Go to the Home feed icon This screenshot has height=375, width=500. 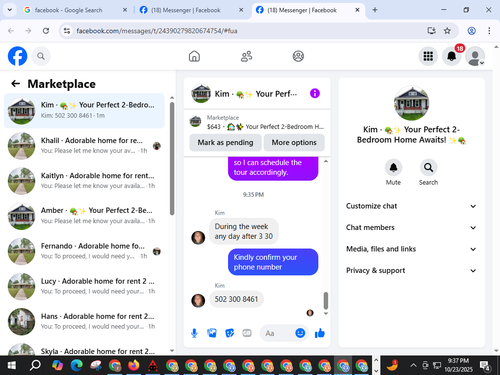pyautogui.click(x=194, y=56)
